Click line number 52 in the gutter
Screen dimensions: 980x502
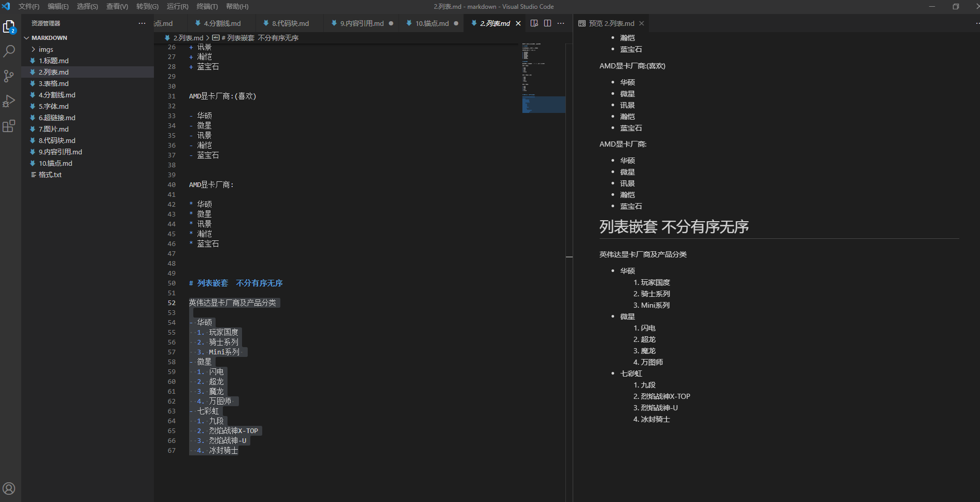172,303
